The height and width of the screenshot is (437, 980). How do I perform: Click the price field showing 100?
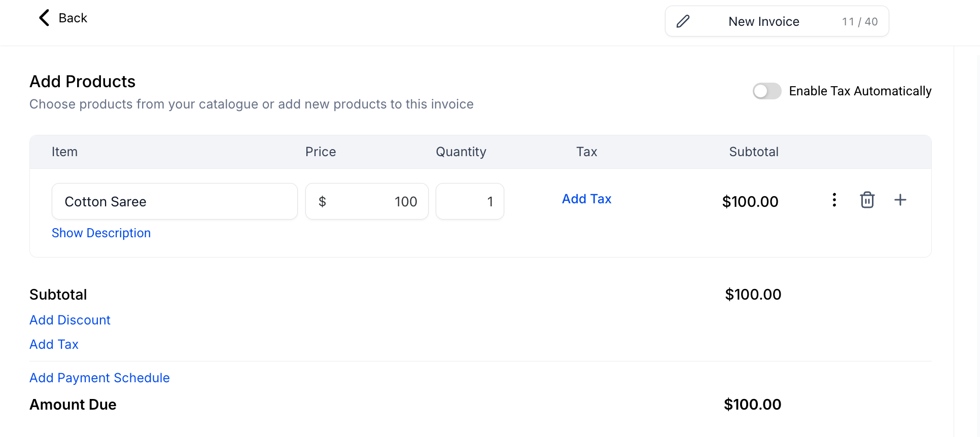(367, 201)
